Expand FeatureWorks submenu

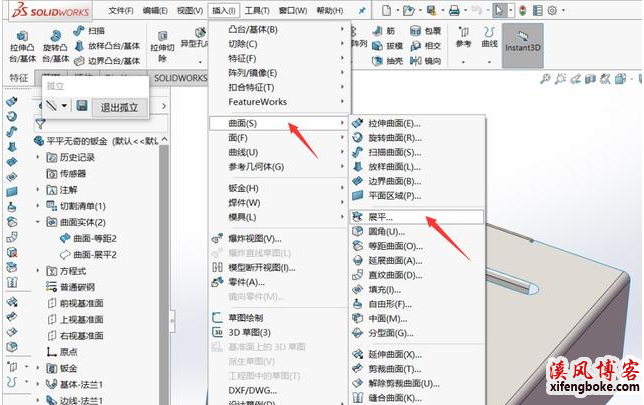279,101
